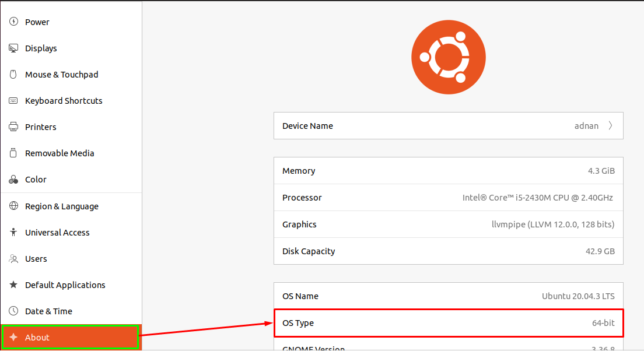Select the disk capacity value 42.9 GB

click(600, 251)
